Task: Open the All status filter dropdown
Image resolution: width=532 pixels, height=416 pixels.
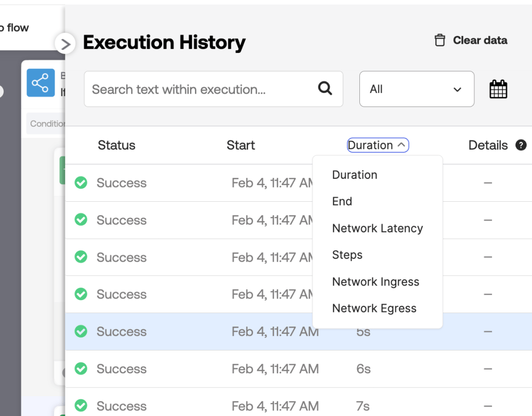Action: coord(416,89)
